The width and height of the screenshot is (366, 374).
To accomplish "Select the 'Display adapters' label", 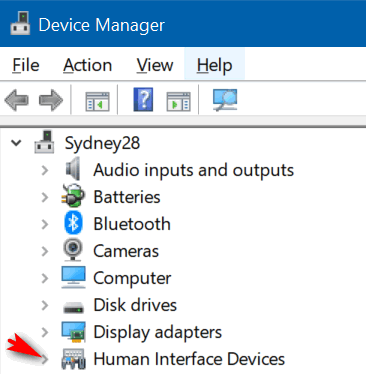I will point(158,333).
